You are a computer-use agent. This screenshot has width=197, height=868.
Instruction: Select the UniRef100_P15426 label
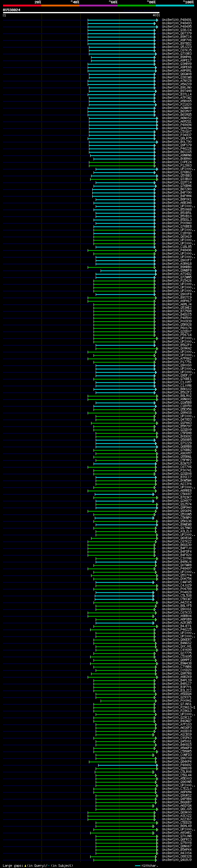176,281
